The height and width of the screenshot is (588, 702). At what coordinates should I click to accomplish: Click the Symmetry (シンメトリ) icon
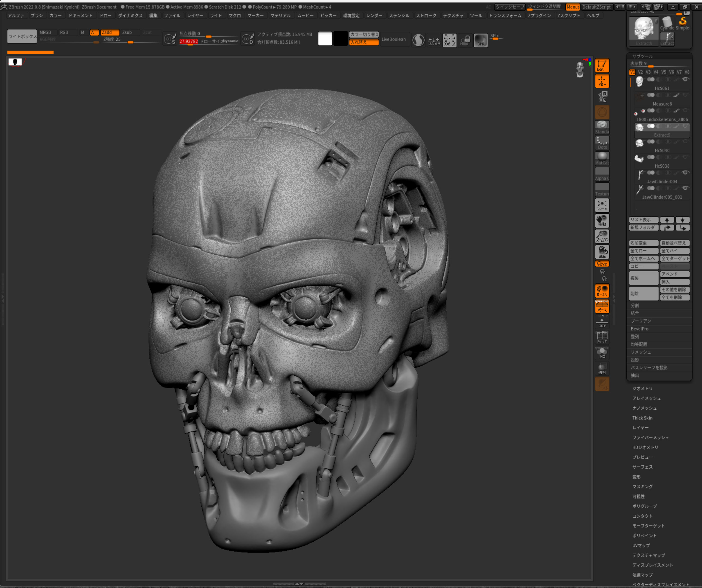click(x=434, y=40)
